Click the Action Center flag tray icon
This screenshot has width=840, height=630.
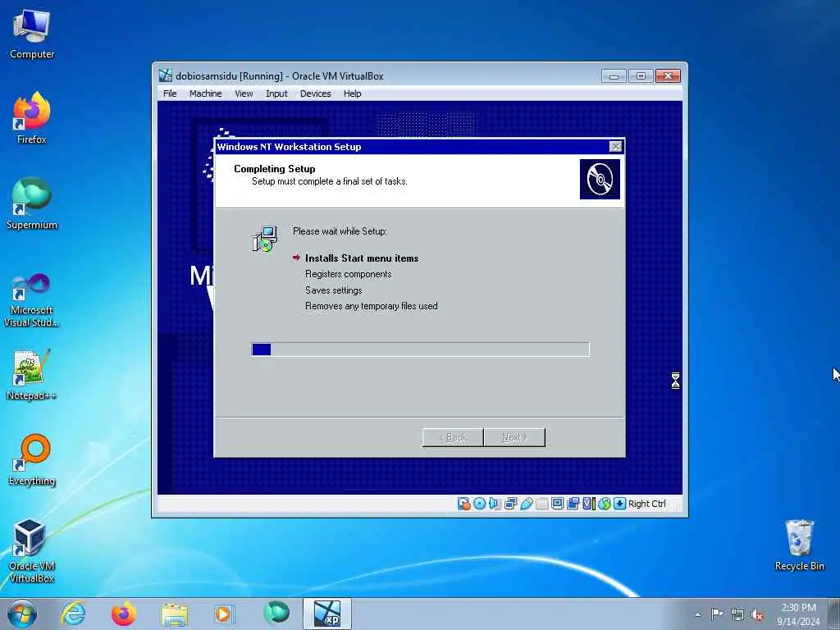[717, 614]
